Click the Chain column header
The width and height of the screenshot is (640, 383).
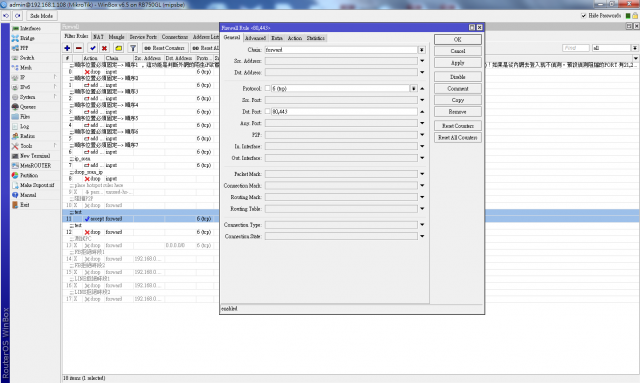coord(118,58)
